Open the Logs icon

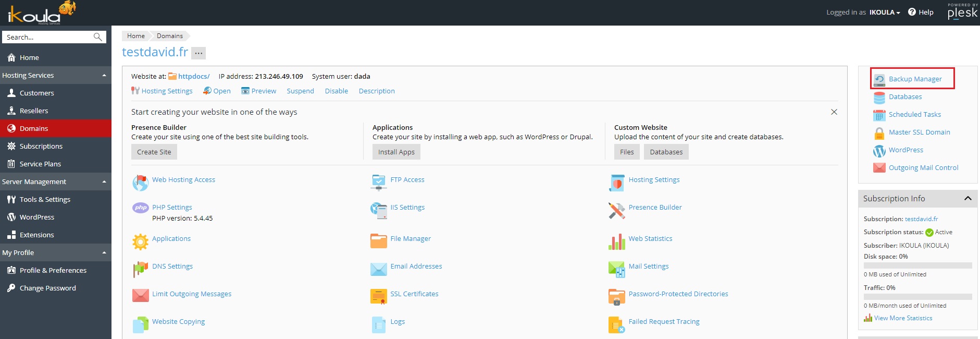click(x=379, y=324)
